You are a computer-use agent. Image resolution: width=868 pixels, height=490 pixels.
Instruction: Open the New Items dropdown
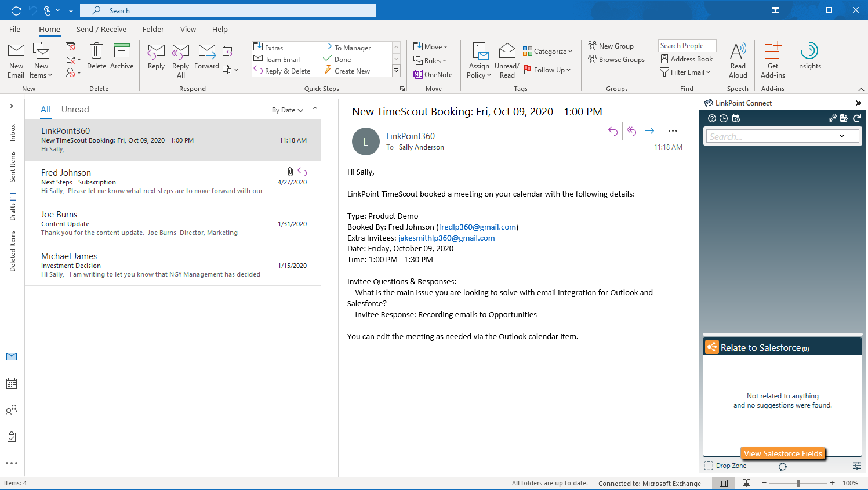pos(41,60)
